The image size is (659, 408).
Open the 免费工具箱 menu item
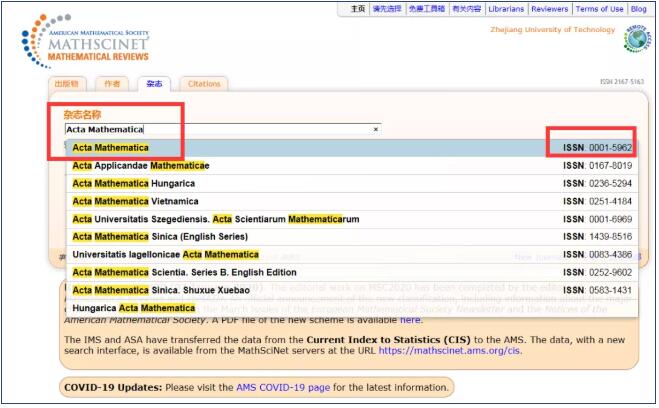[424, 9]
